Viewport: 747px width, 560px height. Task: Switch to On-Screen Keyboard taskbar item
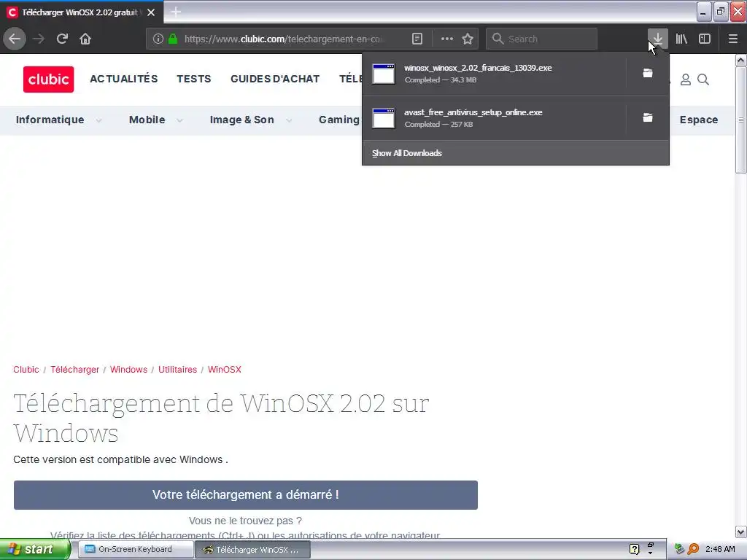tap(135, 549)
